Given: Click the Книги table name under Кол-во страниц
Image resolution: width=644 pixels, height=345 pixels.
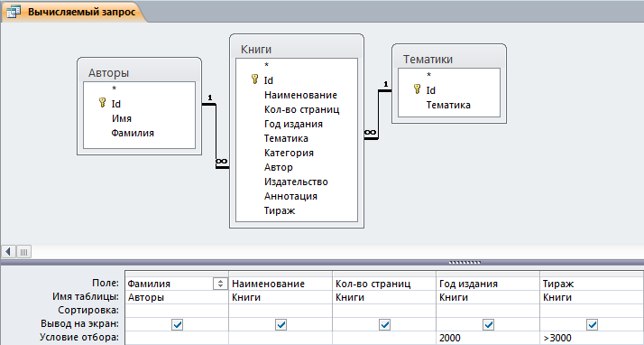Looking at the screenshot, I should pos(384,297).
